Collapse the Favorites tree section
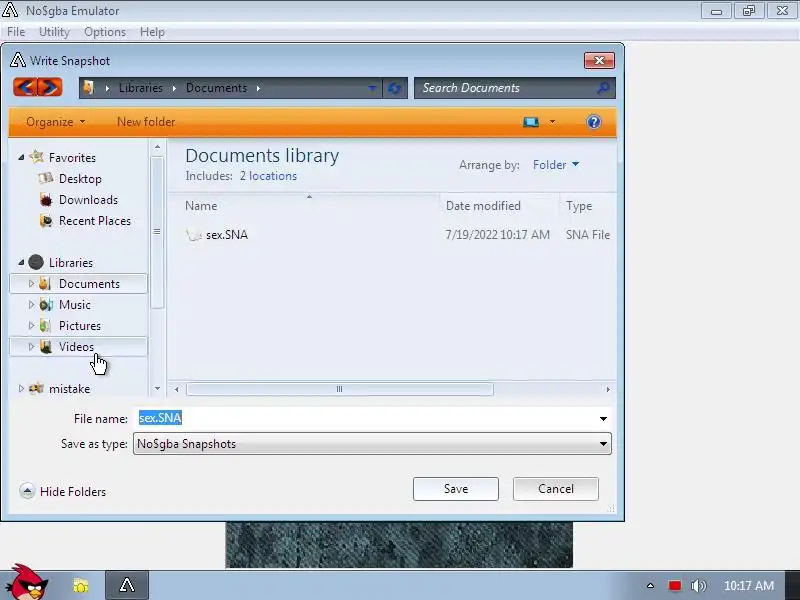 (x=21, y=157)
